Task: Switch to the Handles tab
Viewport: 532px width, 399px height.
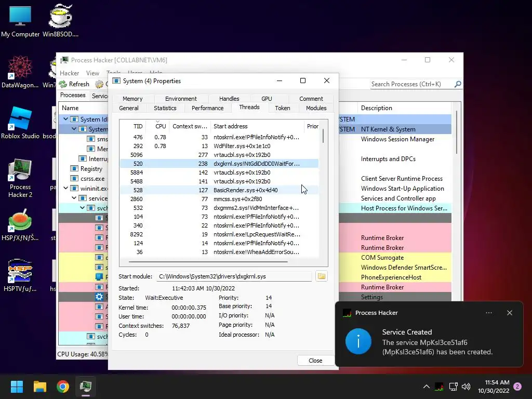Action: point(229,99)
